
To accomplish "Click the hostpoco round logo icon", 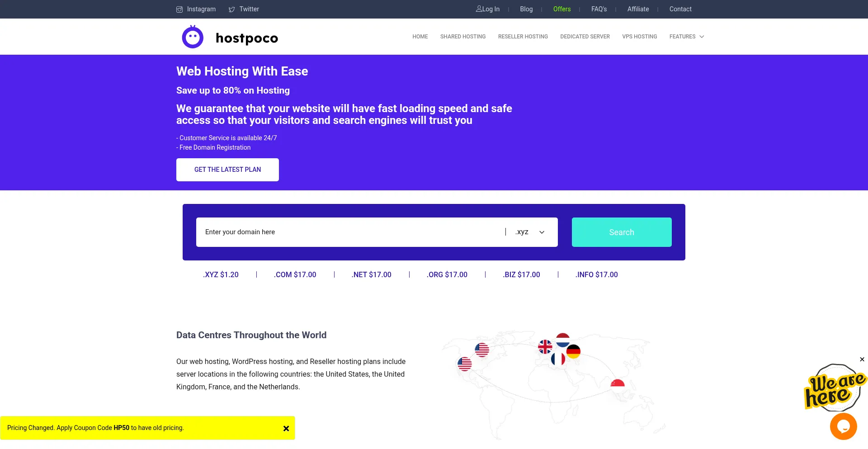I will [x=193, y=37].
